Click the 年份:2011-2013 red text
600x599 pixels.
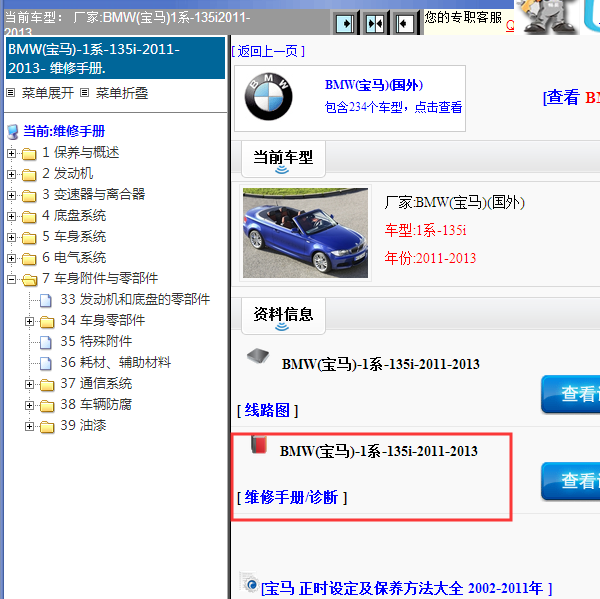pyautogui.click(x=430, y=258)
